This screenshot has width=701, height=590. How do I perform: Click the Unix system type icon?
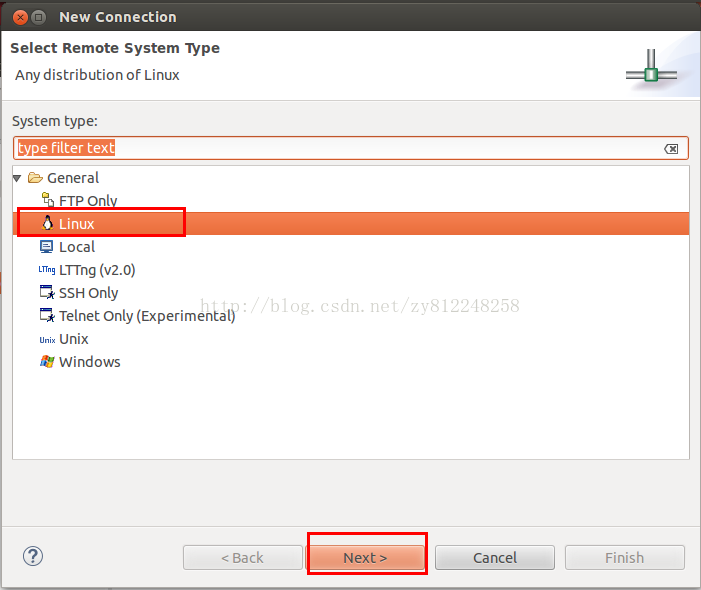pyautogui.click(x=46, y=339)
